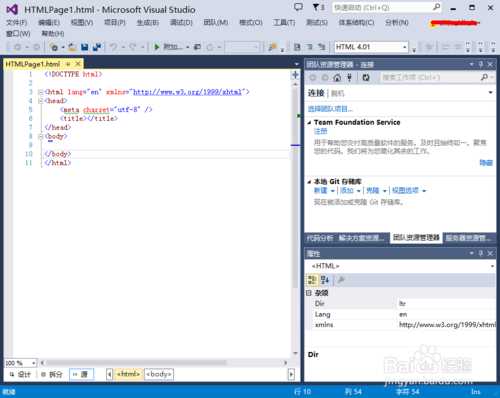
Task: Click the Save All toolbar icon
Action: (x=97, y=47)
